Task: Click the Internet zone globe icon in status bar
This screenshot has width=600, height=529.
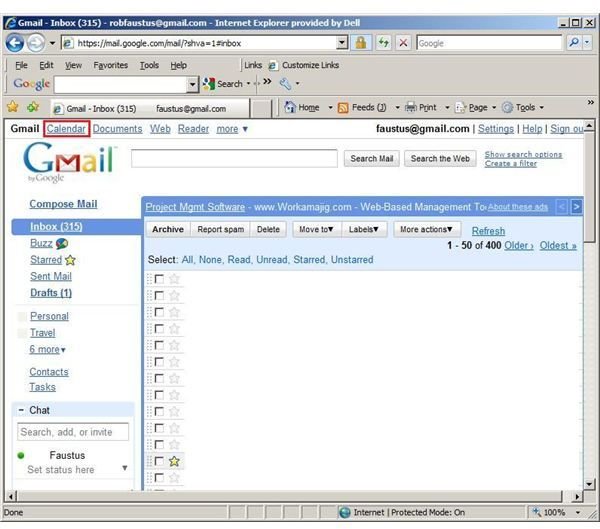Action: pyautogui.click(x=344, y=512)
